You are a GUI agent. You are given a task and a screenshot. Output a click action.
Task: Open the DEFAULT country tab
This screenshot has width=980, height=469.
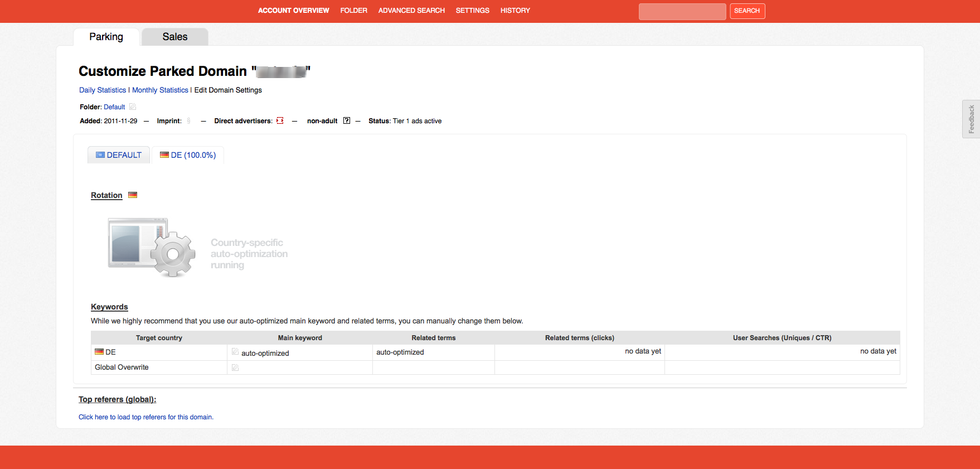pos(119,155)
